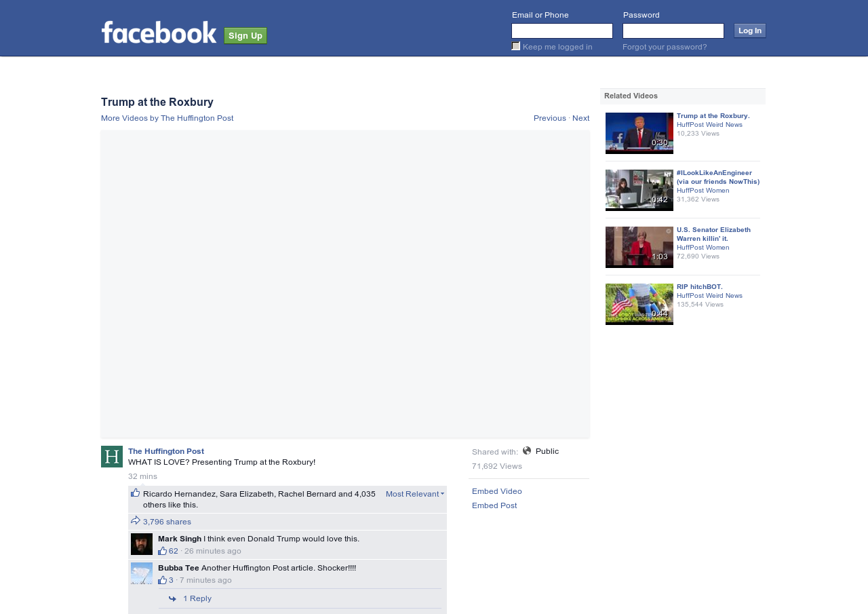
Task: Click the Facebook logo
Action: tap(159, 33)
